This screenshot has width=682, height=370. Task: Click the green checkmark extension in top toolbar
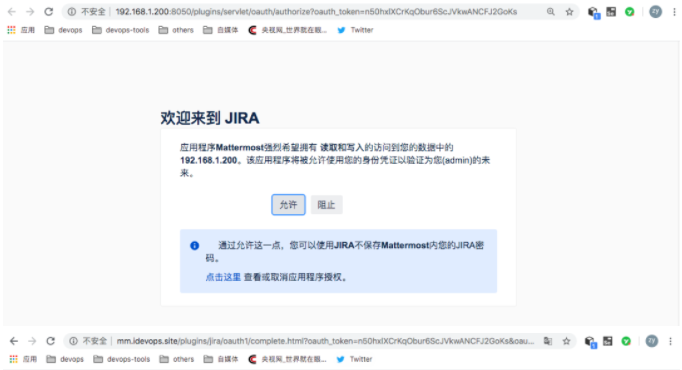[629, 12]
